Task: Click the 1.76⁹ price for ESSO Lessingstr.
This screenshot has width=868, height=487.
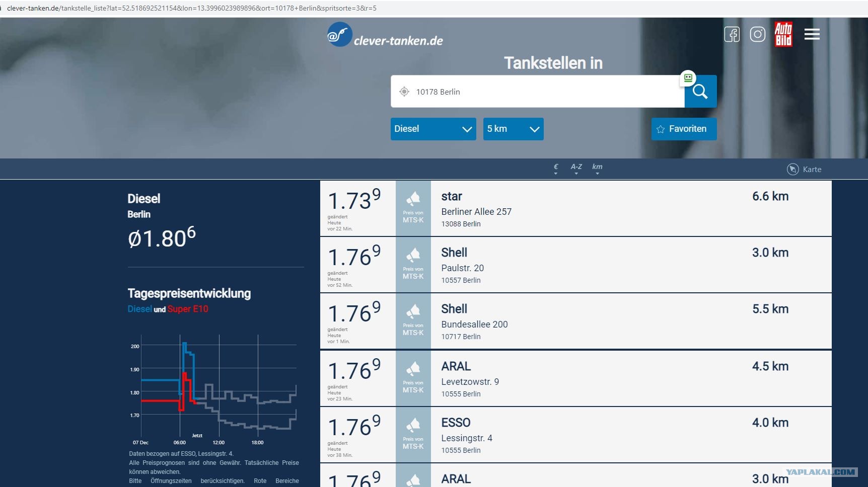Action: point(354,426)
